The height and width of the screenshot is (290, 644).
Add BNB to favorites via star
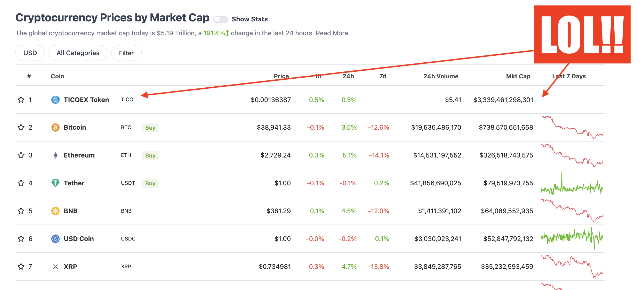coord(21,211)
